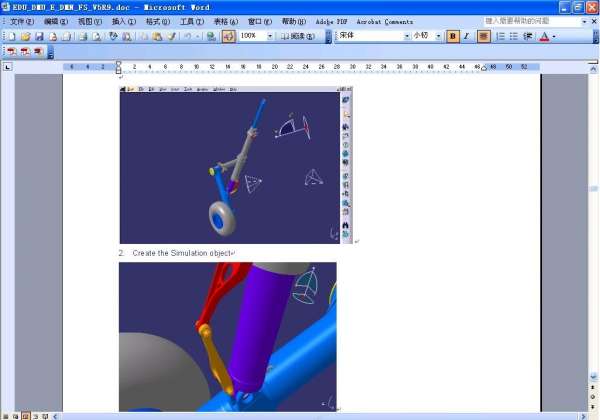Click the decrease indent icon
The width and height of the screenshot is (600, 420).
pyautogui.click(x=528, y=36)
